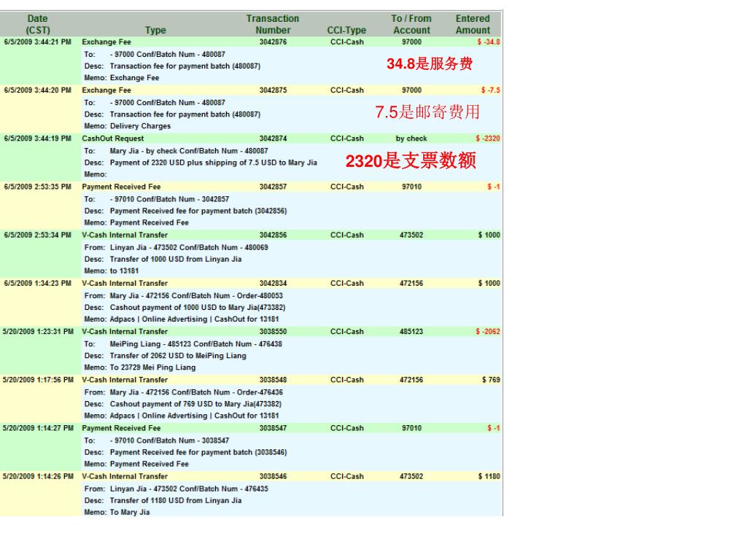Click the date 6/5/2009 2:53:34 PM
The image size is (747, 560).
coord(38,235)
